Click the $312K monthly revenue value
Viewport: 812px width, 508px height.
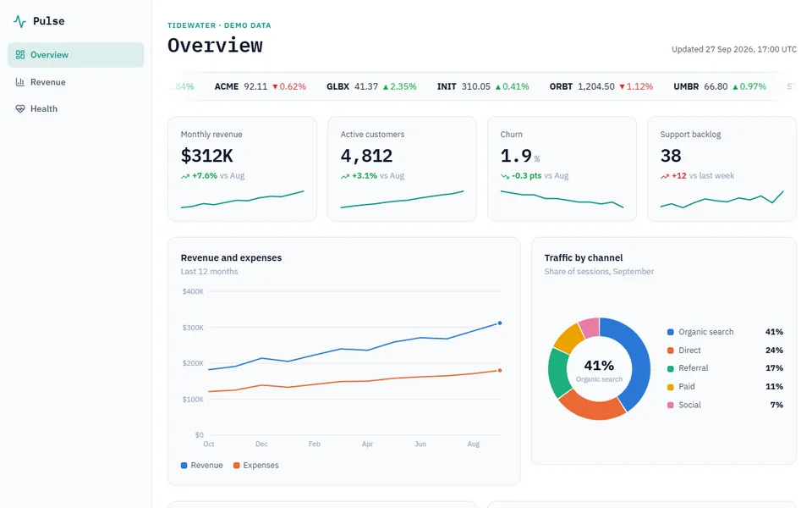point(206,156)
